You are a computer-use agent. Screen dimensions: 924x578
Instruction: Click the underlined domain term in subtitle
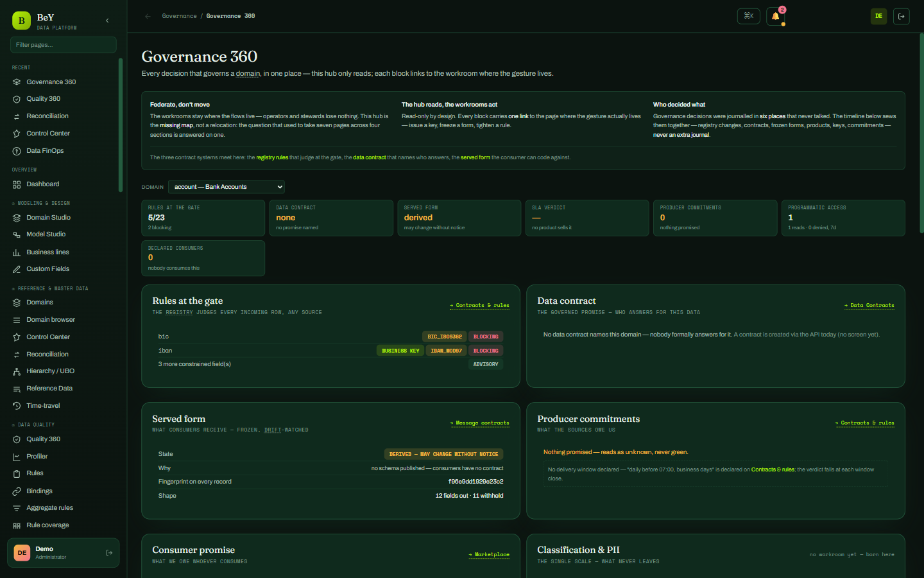pos(248,74)
